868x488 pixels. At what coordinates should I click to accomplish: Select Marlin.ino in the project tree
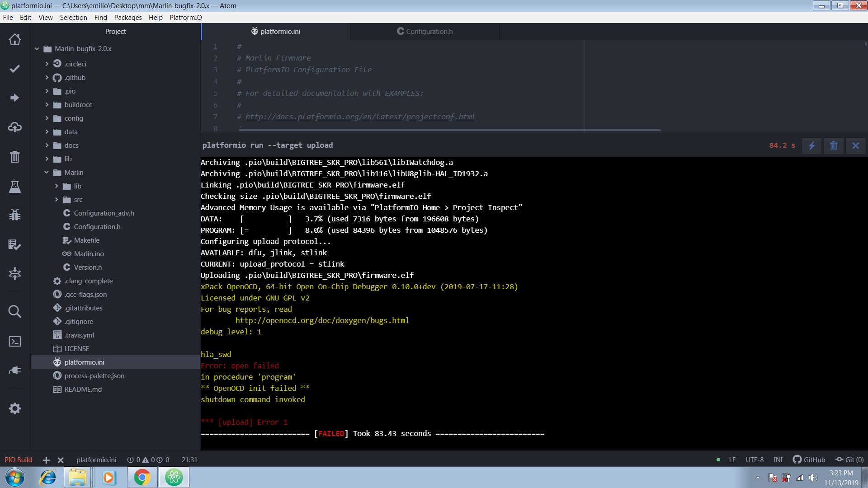click(89, 253)
